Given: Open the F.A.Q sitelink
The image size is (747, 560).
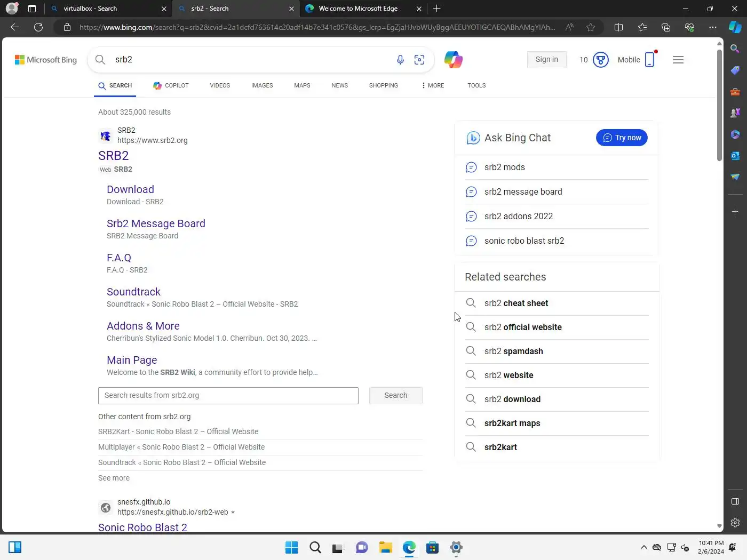Looking at the screenshot, I should [x=119, y=258].
